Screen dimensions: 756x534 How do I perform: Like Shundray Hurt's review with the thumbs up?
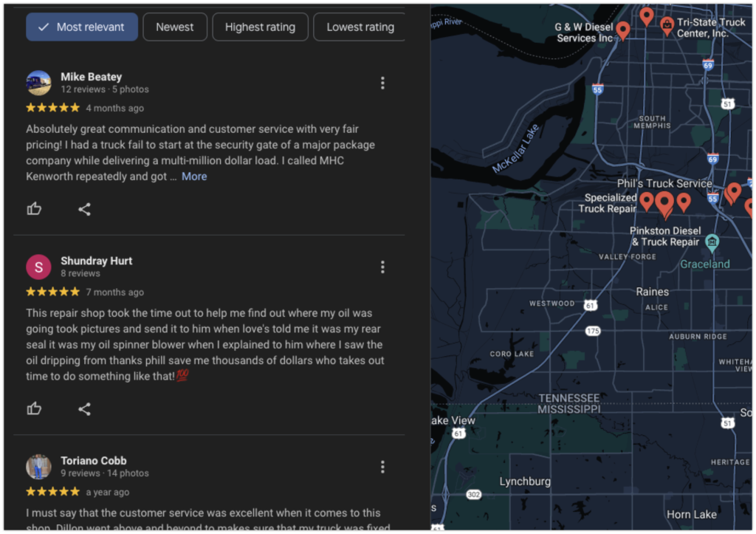tap(34, 409)
